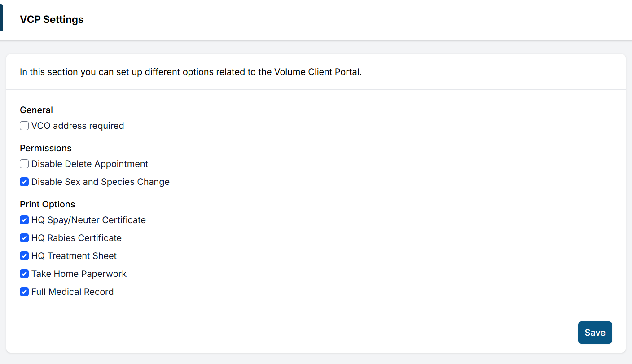Save the VCP settings

click(595, 333)
